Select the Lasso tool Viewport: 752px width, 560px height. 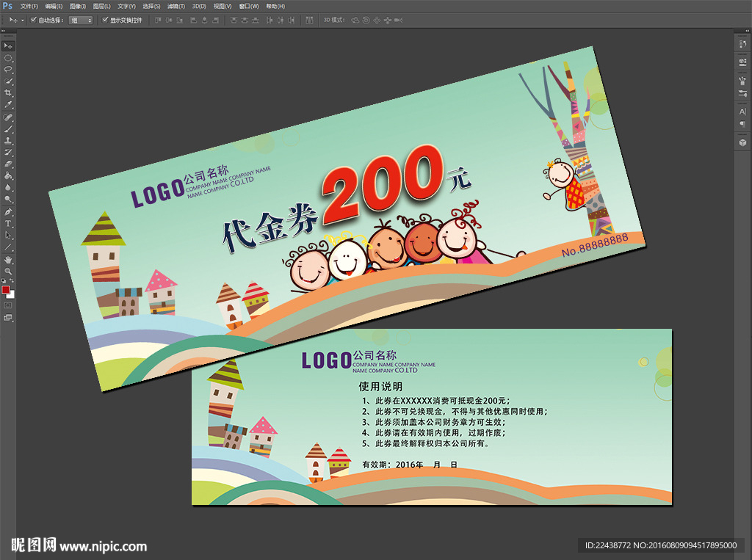[8, 70]
